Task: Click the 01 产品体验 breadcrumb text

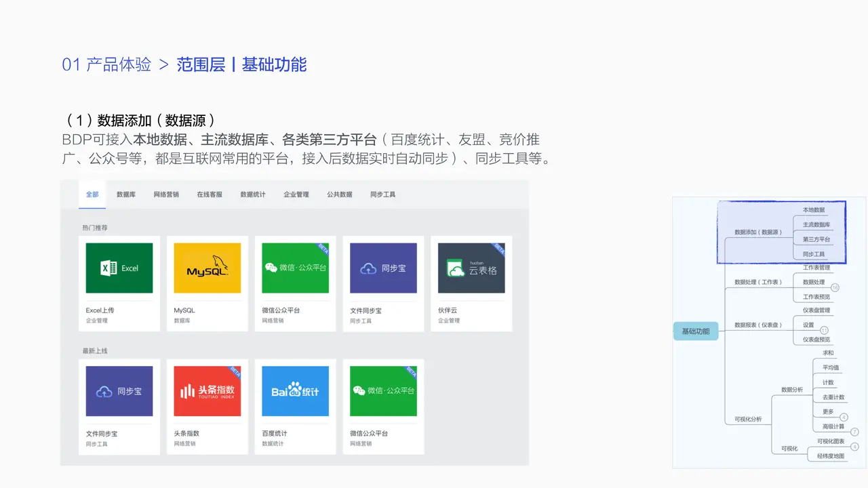Action: [x=106, y=64]
